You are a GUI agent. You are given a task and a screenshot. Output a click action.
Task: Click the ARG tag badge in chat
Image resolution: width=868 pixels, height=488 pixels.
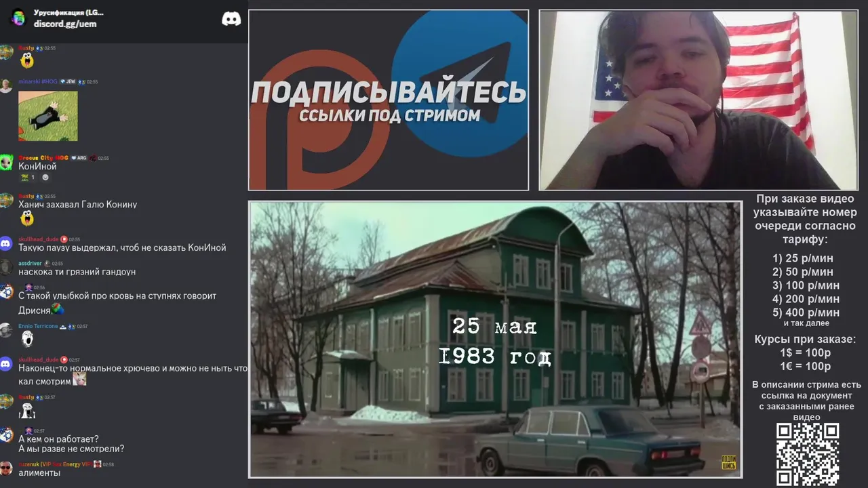click(79, 158)
